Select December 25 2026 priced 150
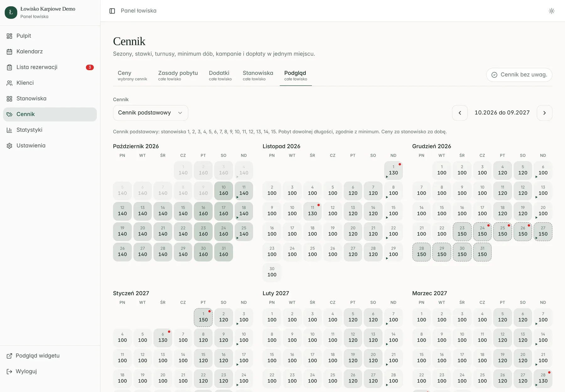 [503, 231]
